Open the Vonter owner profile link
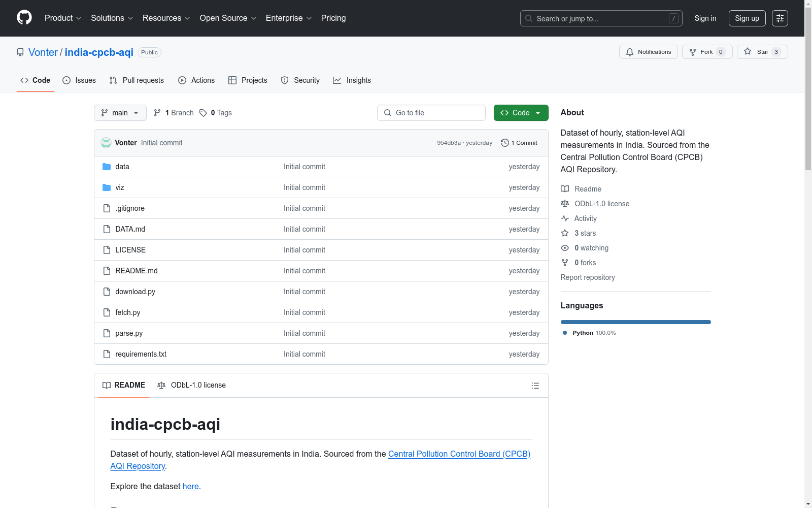 point(43,52)
